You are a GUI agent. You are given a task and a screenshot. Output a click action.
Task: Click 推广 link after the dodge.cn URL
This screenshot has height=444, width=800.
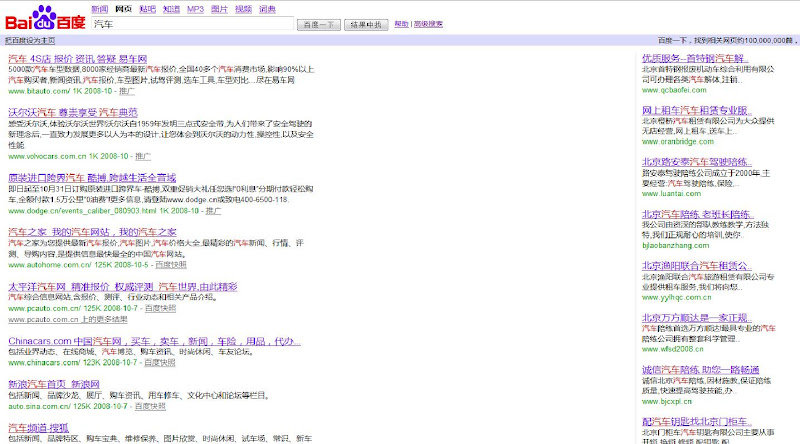(x=213, y=211)
